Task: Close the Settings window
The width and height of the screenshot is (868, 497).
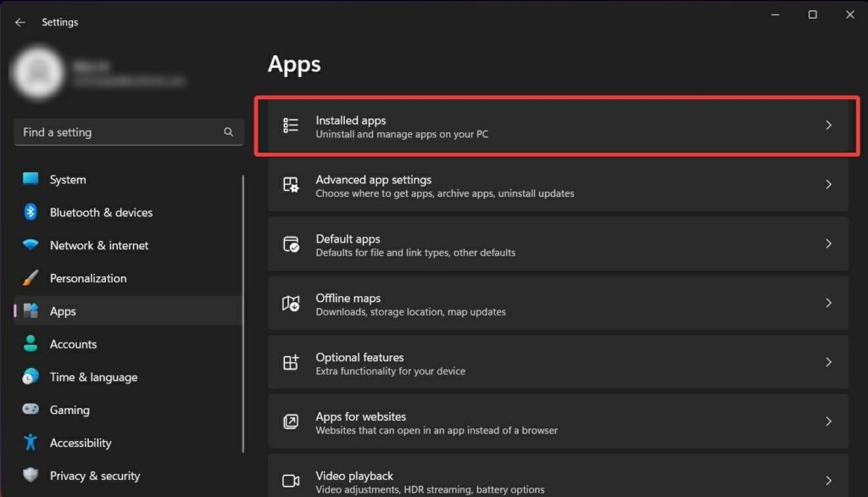Action: pyautogui.click(x=849, y=15)
